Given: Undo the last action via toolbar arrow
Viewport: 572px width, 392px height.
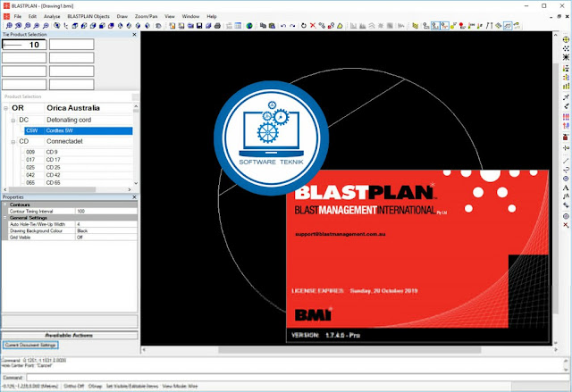Looking at the screenshot, I should click(x=283, y=26).
